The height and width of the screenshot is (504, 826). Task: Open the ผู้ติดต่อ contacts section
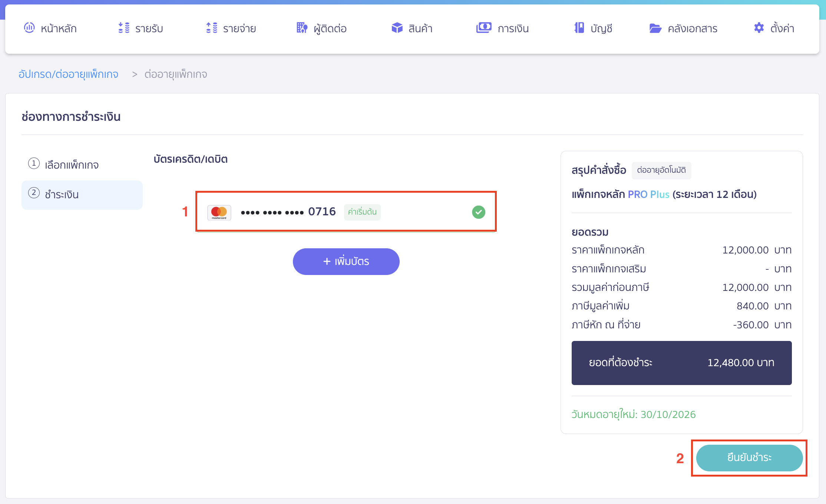321,28
